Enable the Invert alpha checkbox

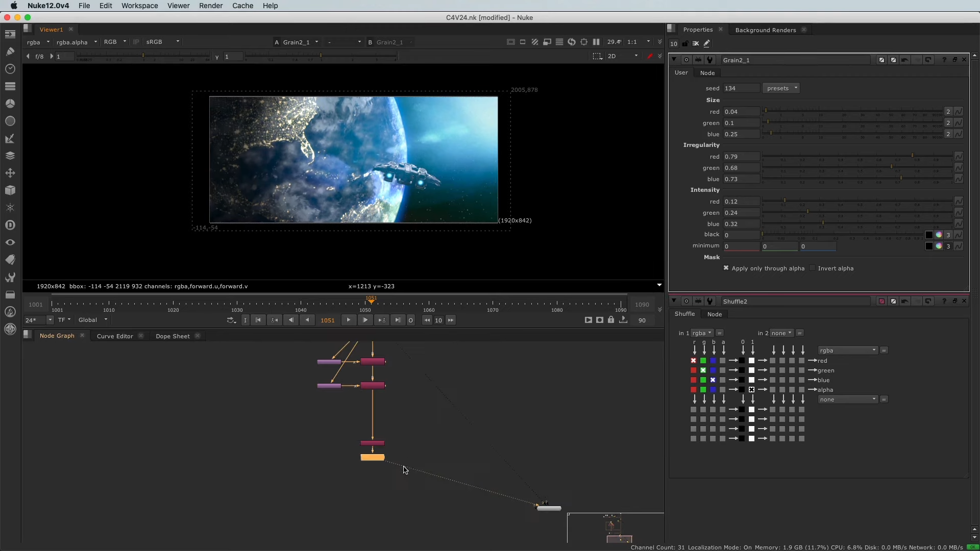click(x=813, y=268)
